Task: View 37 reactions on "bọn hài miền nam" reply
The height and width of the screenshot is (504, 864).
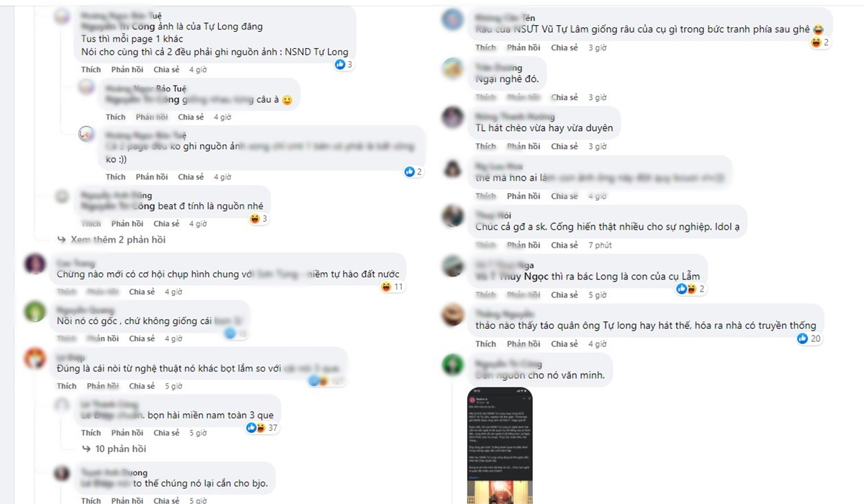Action: tap(262, 428)
